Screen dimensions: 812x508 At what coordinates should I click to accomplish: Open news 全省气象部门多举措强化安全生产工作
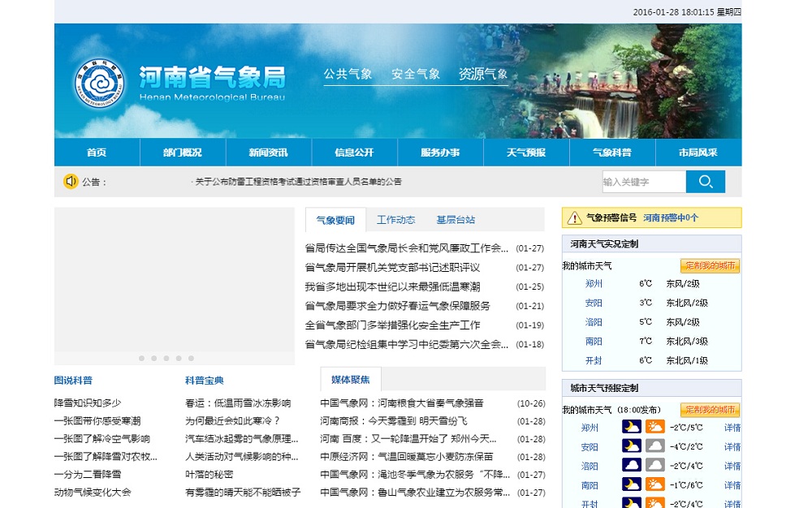392,325
